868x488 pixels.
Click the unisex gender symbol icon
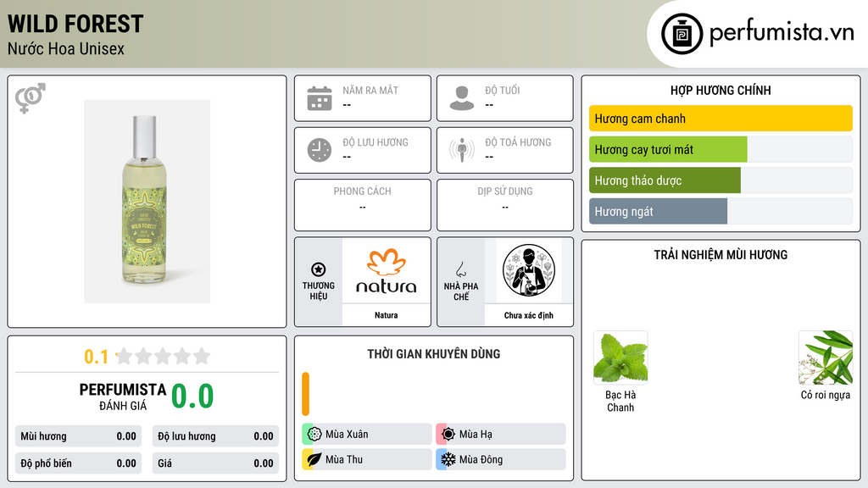click(x=30, y=98)
